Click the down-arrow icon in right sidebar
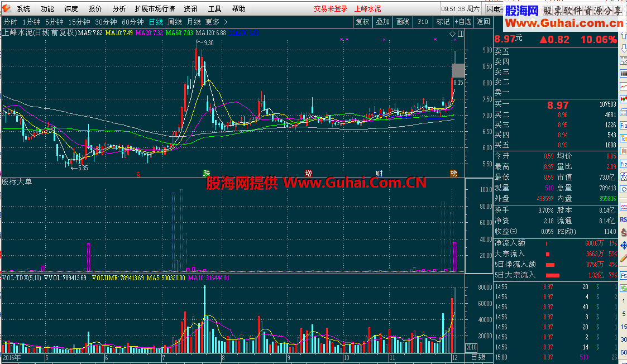 click(x=624, y=49)
